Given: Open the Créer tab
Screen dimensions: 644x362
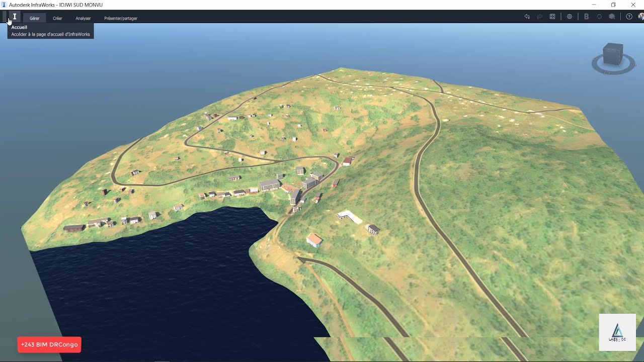Looking at the screenshot, I should [57, 18].
